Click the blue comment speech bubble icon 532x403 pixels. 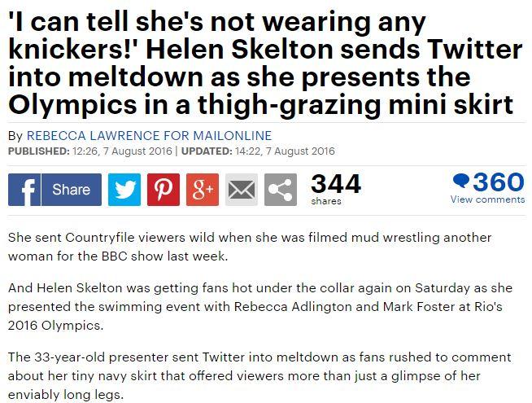tap(460, 182)
